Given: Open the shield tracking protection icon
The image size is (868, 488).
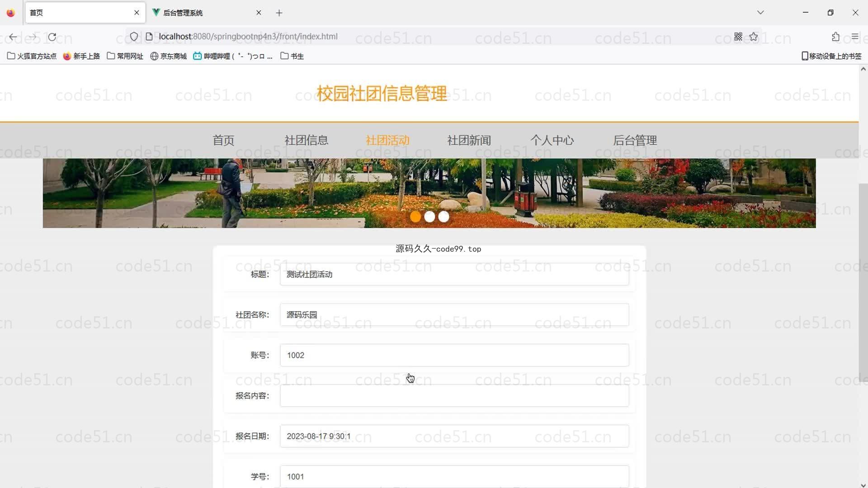Looking at the screenshot, I should click(134, 37).
